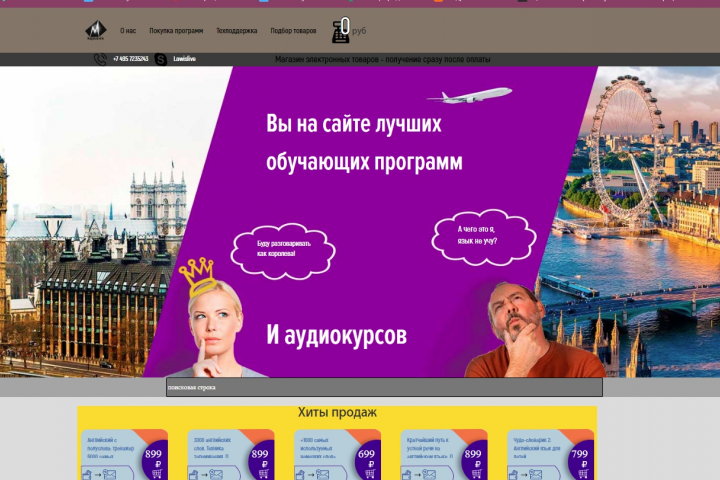The height and width of the screenshot is (480, 720).
Task: Click the phone number +7 495 7235243
Action: 130,59
